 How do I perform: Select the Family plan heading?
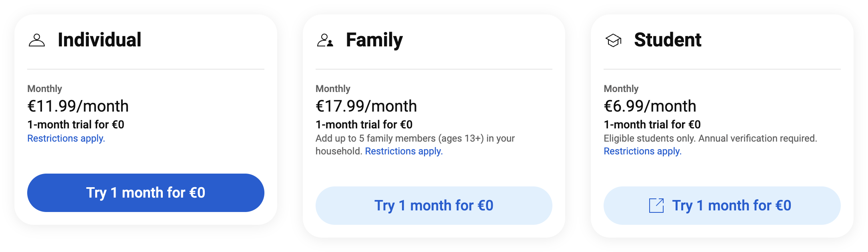pyautogui.click(x=374, y=40)
